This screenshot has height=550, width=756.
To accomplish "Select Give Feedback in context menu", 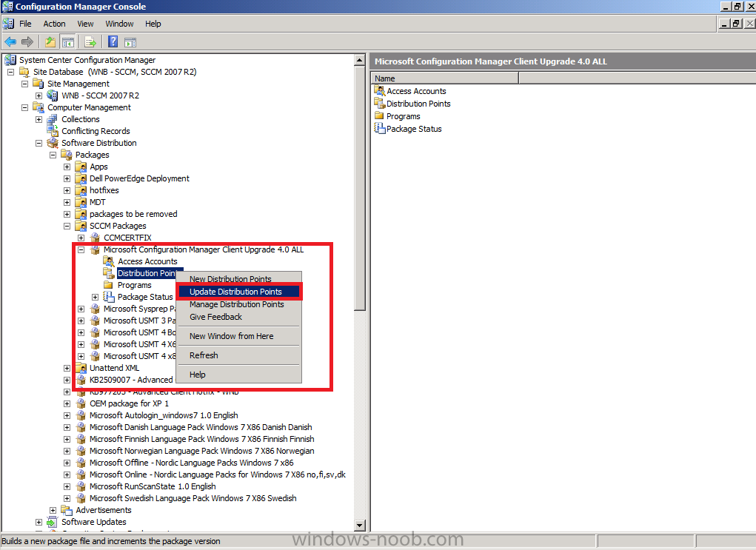I will pos(239,317).
